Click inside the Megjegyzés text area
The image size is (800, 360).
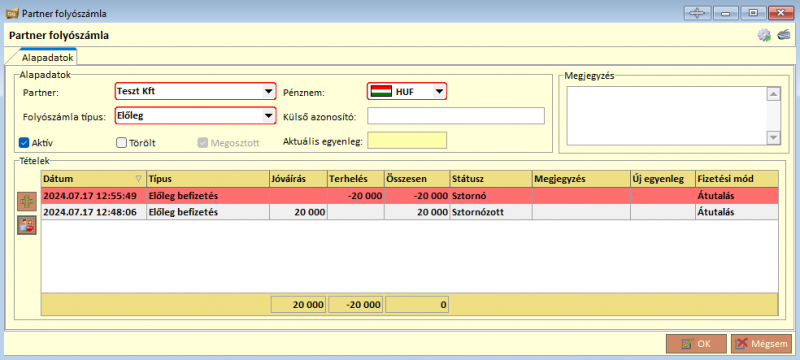[667, 116]
